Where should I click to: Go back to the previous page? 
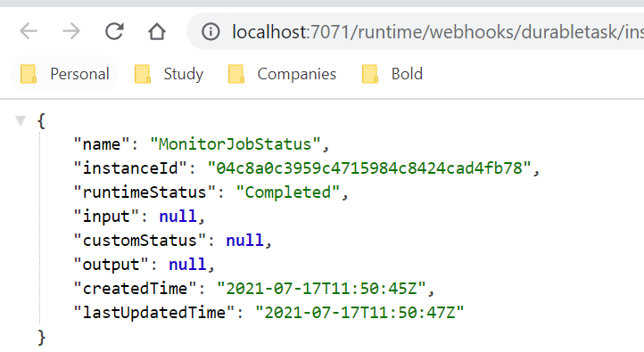pos(29,31)
